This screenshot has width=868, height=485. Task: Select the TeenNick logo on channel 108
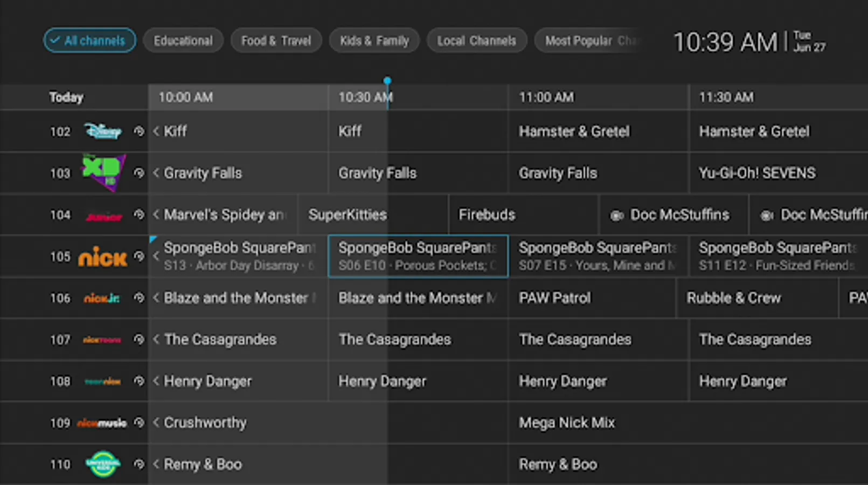click(102, 382)
